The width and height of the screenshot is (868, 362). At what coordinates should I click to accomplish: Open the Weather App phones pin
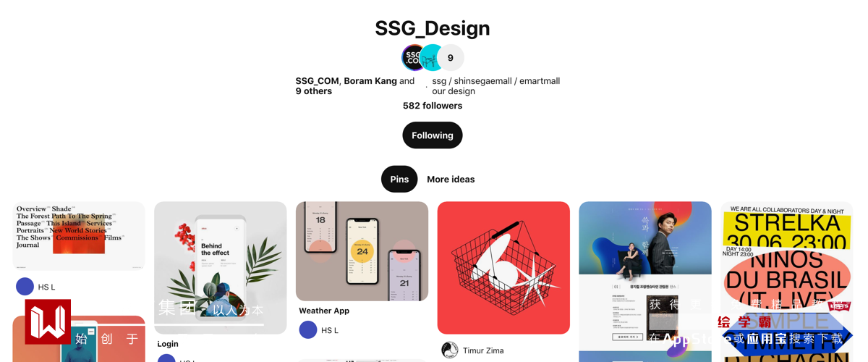point(362,251)
